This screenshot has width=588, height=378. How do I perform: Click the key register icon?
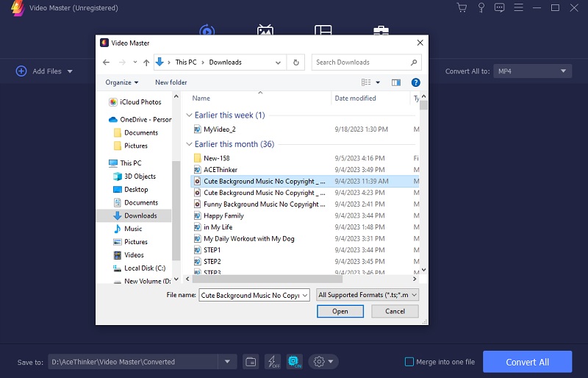pyautogui.click(x=481, y=7)
